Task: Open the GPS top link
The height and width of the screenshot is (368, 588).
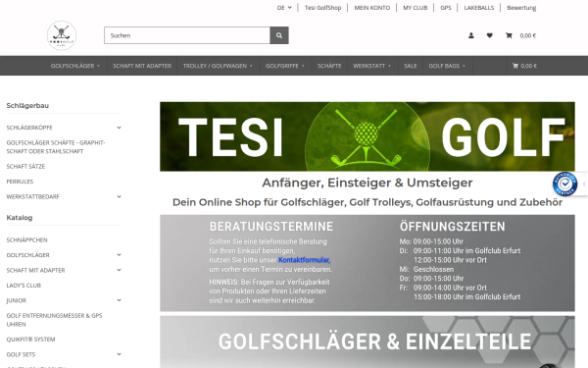Action: point(446,8)
